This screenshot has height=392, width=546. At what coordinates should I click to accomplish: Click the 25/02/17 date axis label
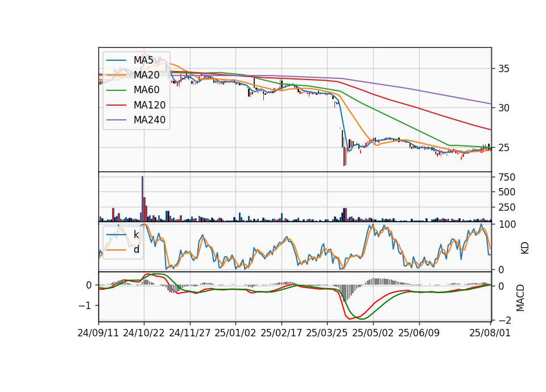[282, 333]
